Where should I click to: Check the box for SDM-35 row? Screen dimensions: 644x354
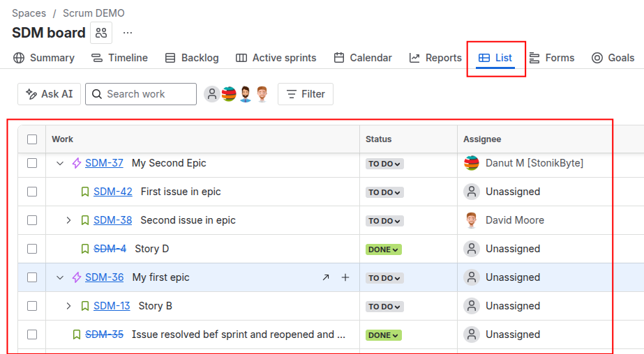32,334
